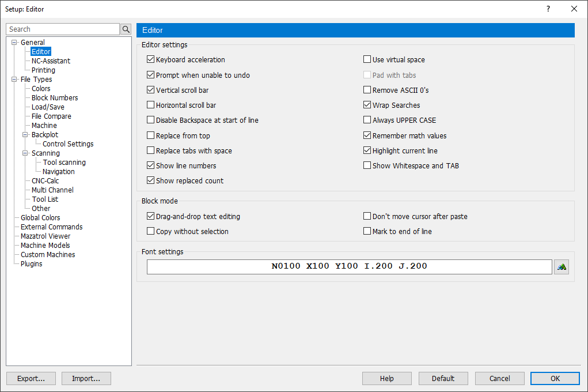
Task: Click the Export button
Action: (x=31, y=378)
